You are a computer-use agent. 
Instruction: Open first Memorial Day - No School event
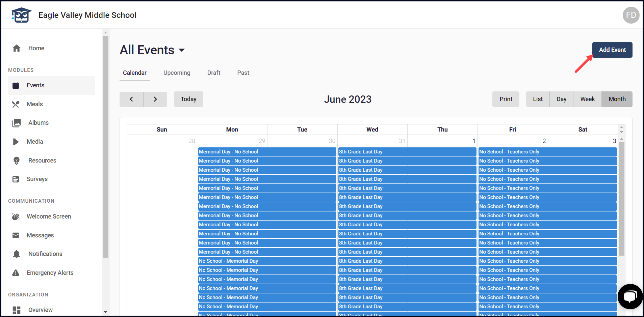(x=267, y=152)
